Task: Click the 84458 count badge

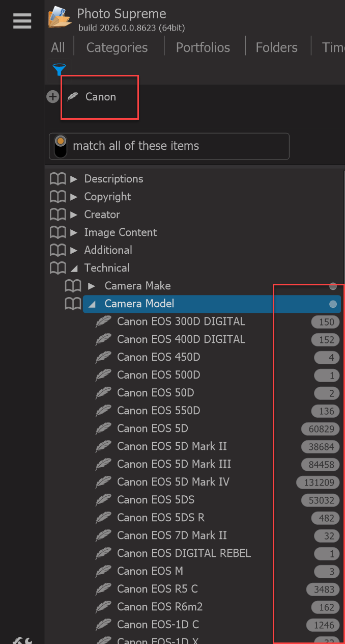Action: click(x=321, y=465)
